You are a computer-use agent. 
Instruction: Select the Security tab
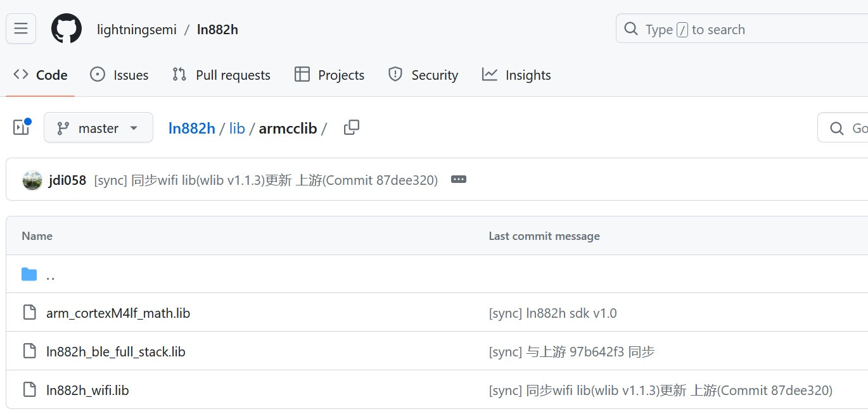pyautogui.click(x=423, y=75)
